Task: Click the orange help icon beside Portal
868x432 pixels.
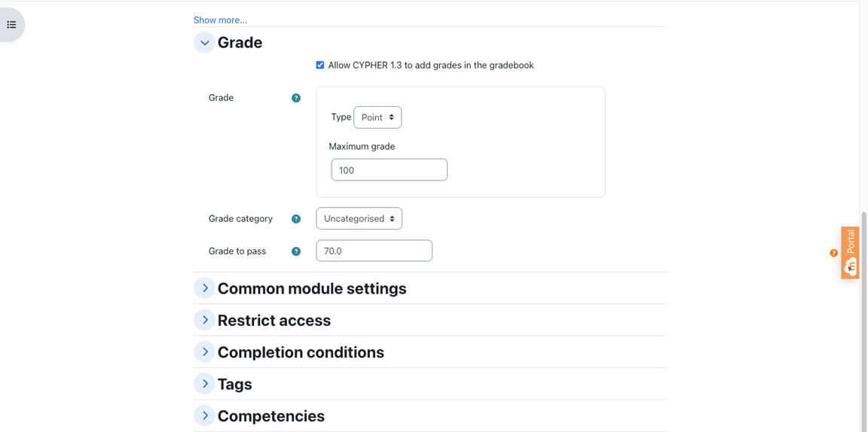Action: pyautogui.click(x=833, y=253)
